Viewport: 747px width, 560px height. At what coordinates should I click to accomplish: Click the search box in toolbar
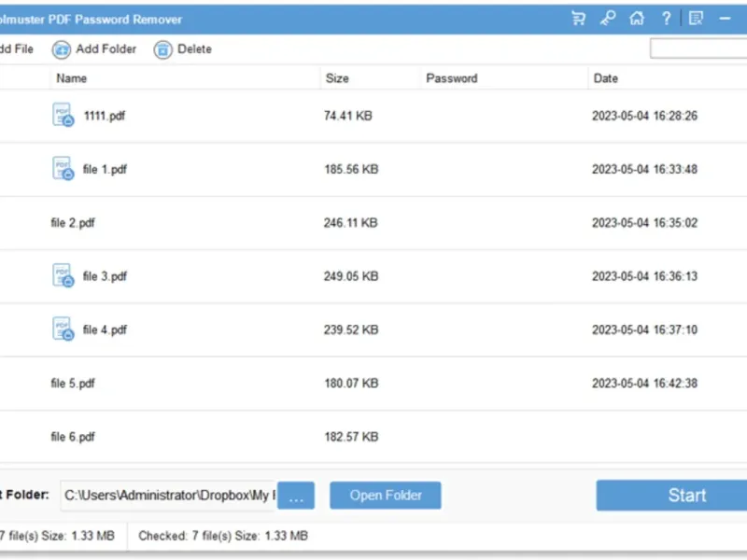click(698, 49)
